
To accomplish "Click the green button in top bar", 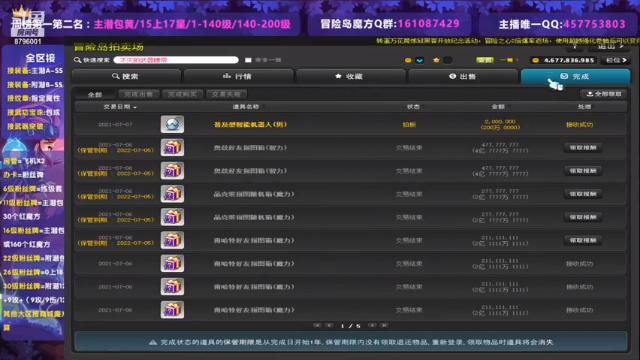I will point(484,60).
